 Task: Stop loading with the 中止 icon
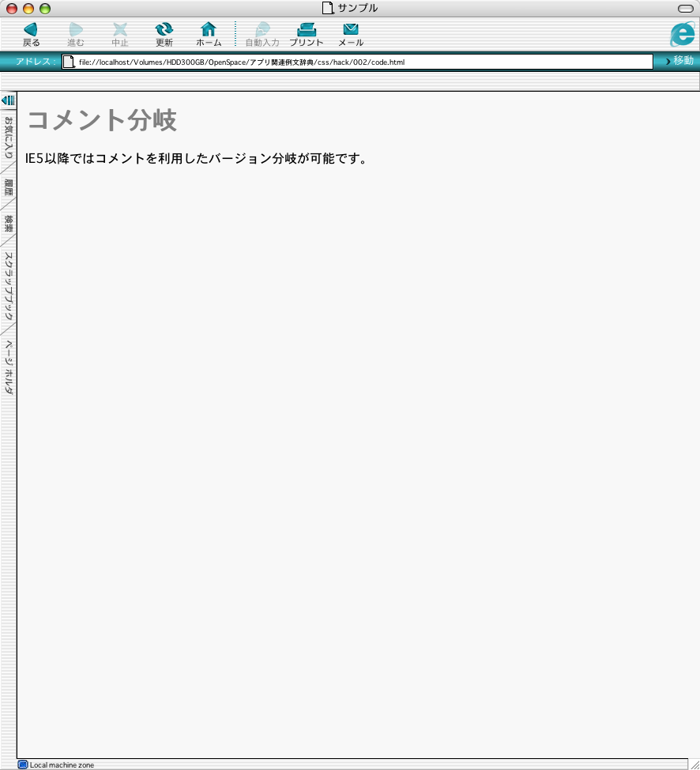pos(120,34)
